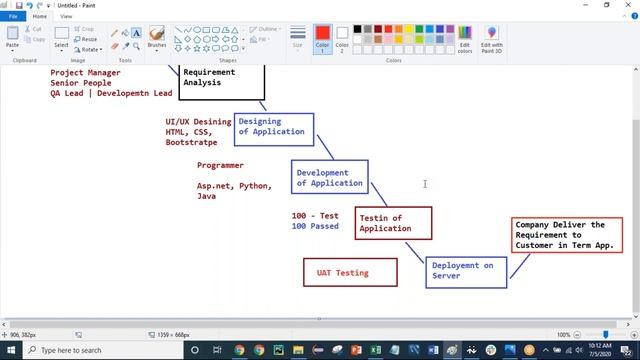
Task: Click the ribbon collapse arrow
Action: pyautogui.click(x=624, y=16)
